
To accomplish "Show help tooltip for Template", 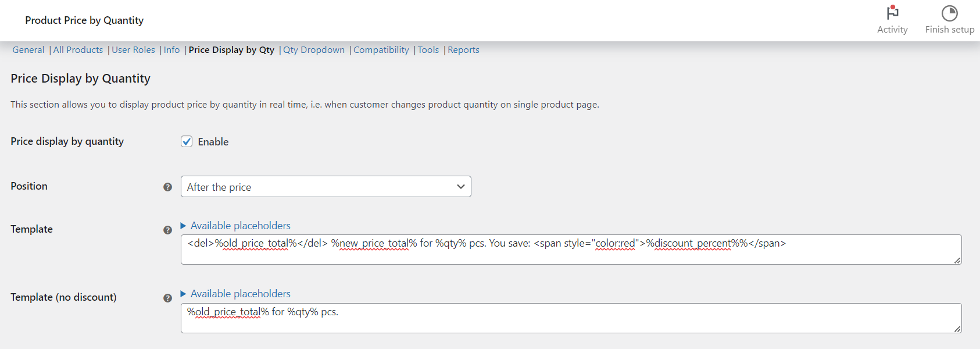I will pos(168,230).
